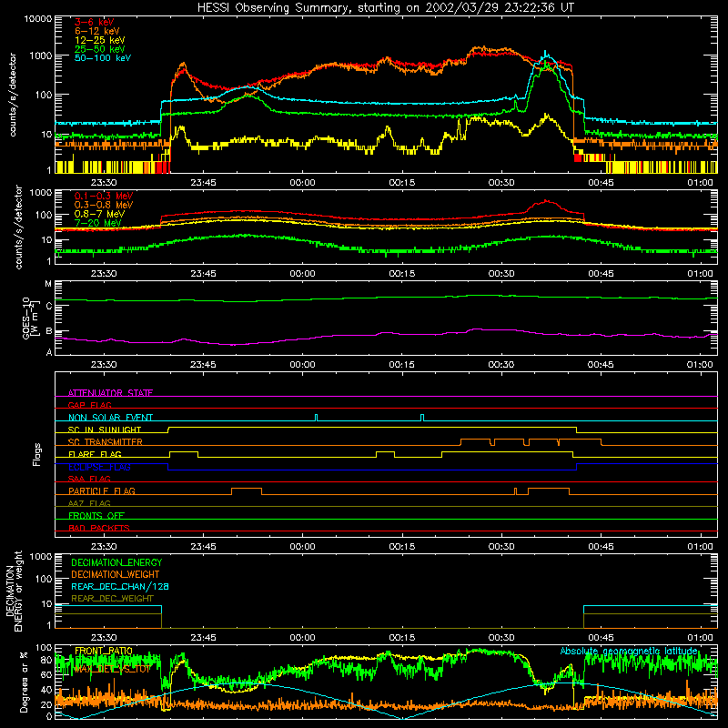Click the C class label on GOES axis

point(49,306)
